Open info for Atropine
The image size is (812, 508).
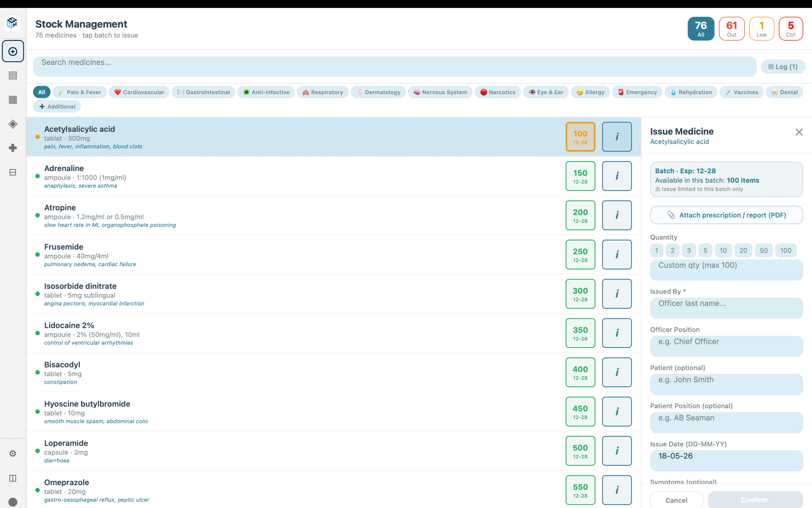click(617, 215)
